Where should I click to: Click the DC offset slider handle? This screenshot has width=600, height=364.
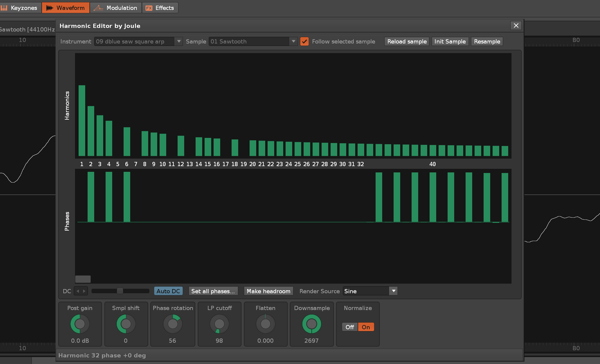(120, 291)
